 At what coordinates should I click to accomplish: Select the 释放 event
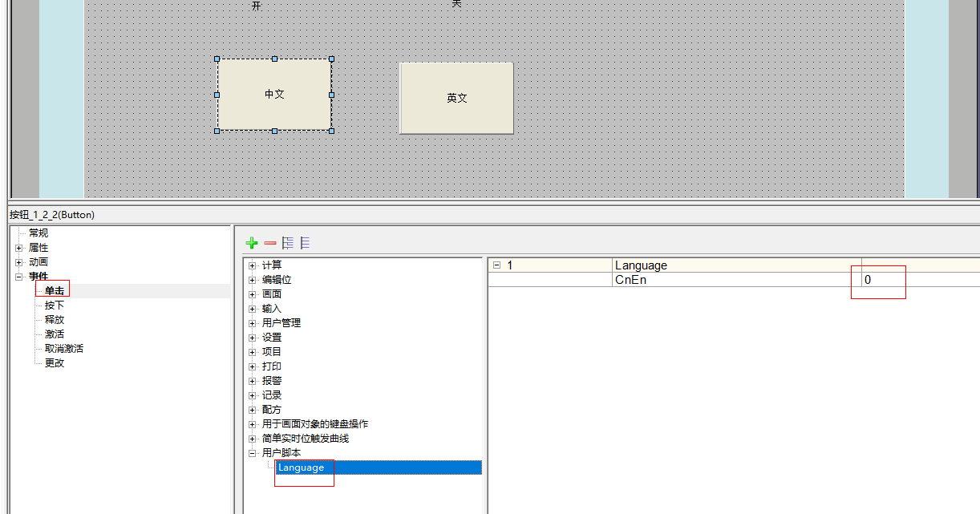click(55, 320)
